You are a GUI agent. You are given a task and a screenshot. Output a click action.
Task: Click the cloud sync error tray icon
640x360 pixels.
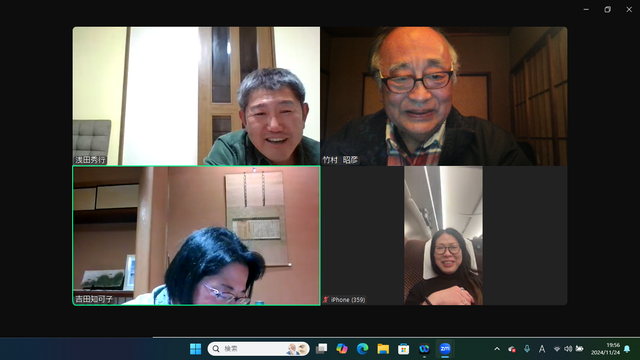click(x=512, y=349)
